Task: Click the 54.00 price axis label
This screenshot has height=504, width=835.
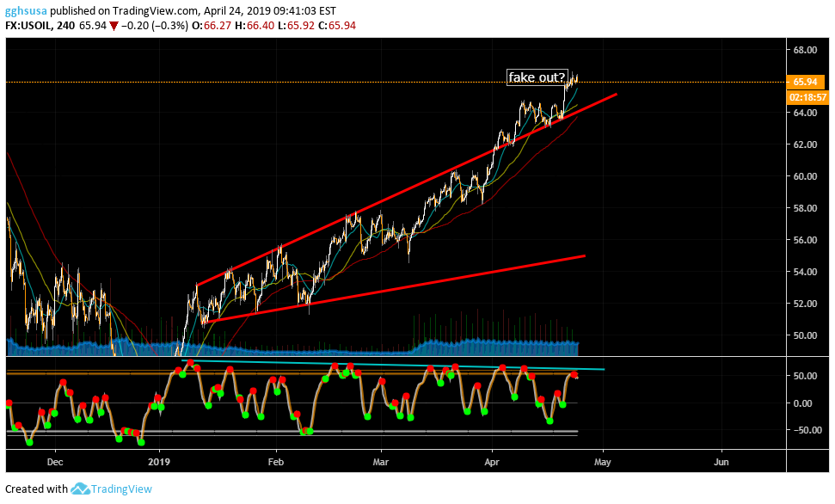Action: [805, 272]
